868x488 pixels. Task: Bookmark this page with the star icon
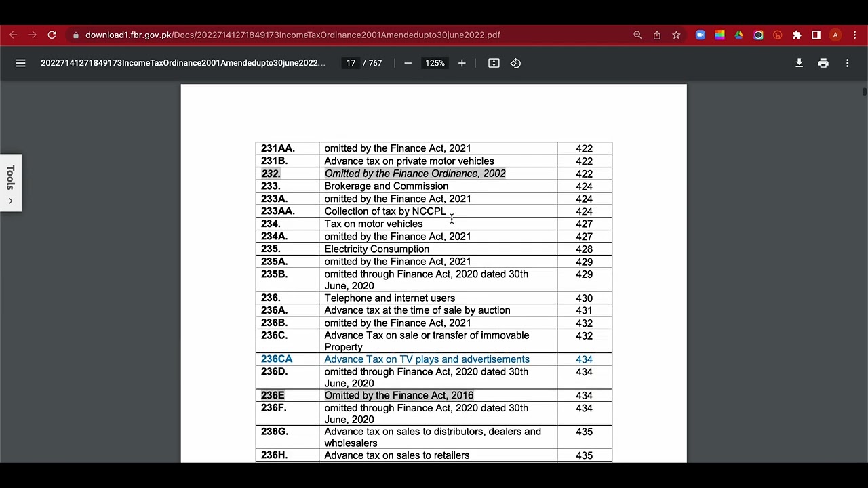click(676, 35)
